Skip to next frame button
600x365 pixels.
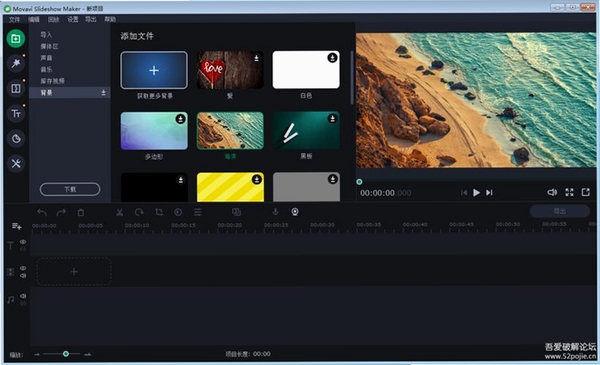tap(489, 192)
